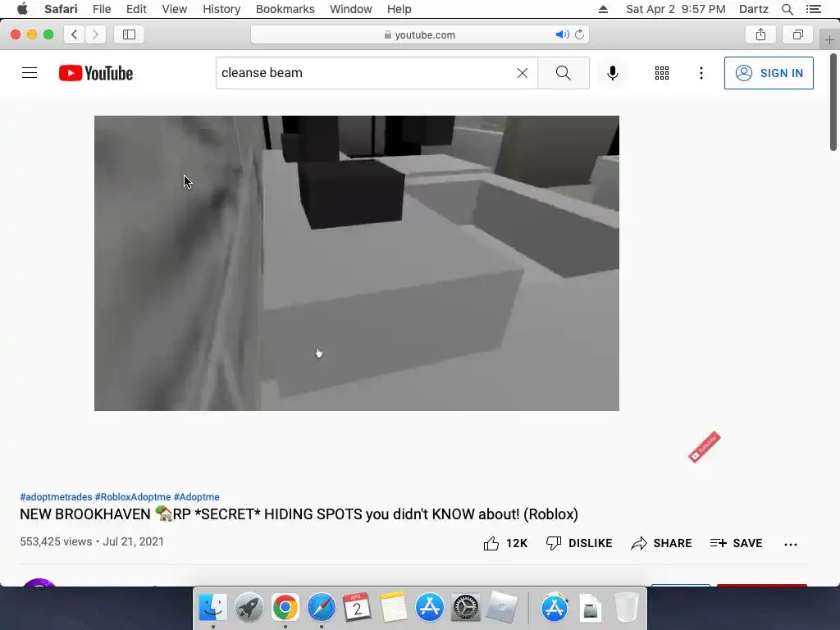This screenshot has width=840, height=630.
Task: Go forward with Safari forward arrow
Action: click(x=95, y=34)
